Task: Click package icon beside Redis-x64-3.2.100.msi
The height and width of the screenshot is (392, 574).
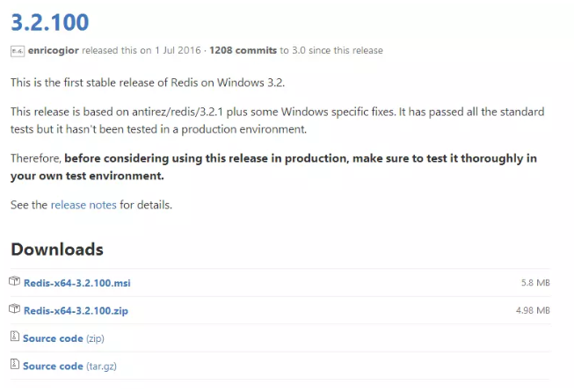Action: (x=14, y=281)
